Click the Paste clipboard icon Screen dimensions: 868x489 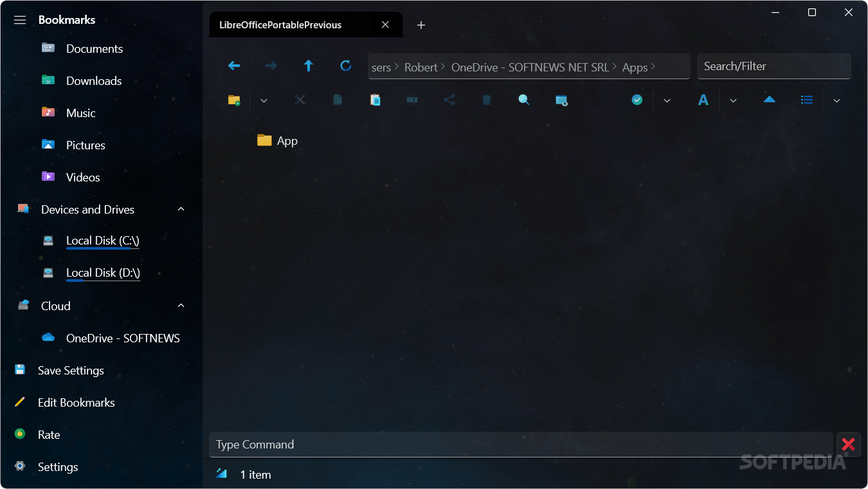375,100
